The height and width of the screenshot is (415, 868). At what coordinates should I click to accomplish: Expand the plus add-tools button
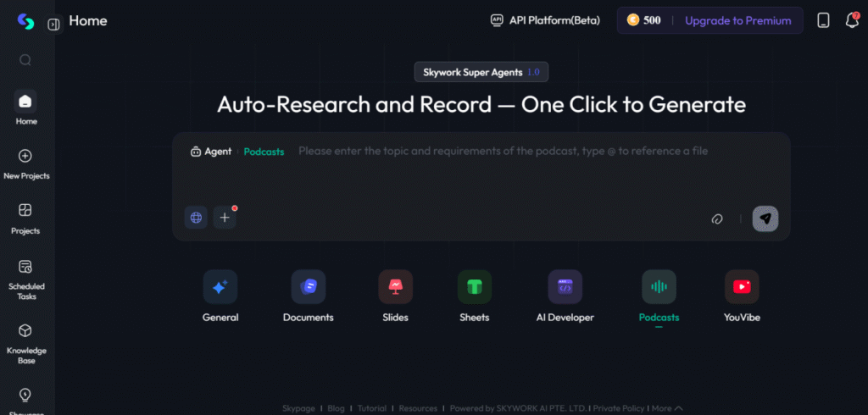coord(225,218)
